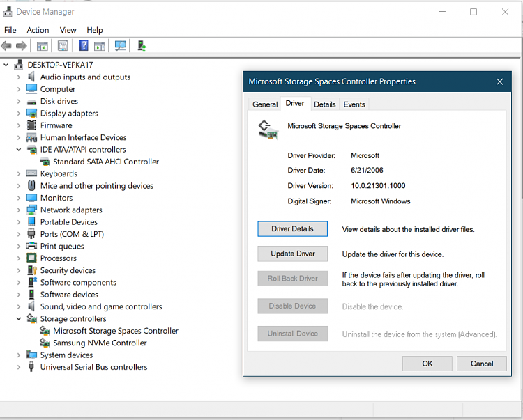Click the Driver Details button
523x420 pixels.
point(292,229)
